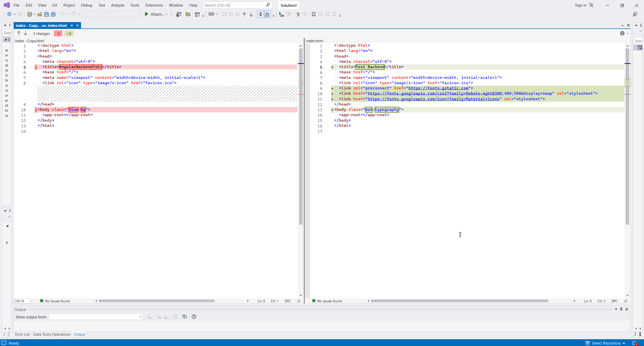Toggle the lock scrolling toolbar button
This screenshot has height=346, width=644.
(267, 14)
